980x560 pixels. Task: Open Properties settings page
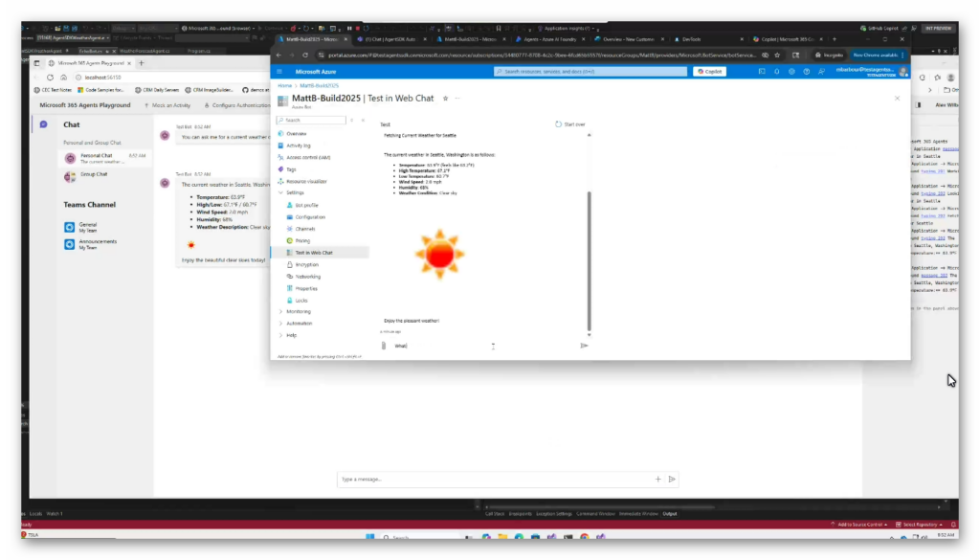coord(306,288)
